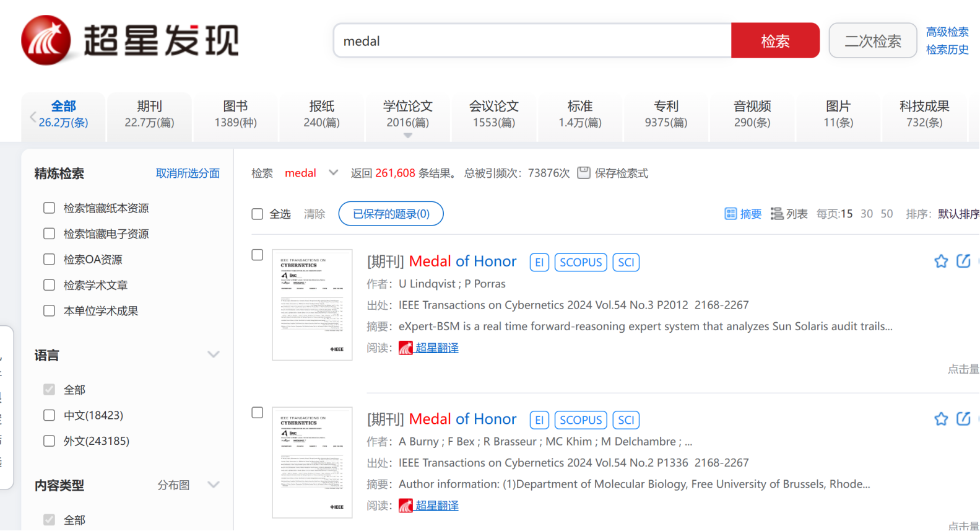
Task: Share the Burny Medal of Honor result
Action: pyautogui.click(x=963, y=418)
